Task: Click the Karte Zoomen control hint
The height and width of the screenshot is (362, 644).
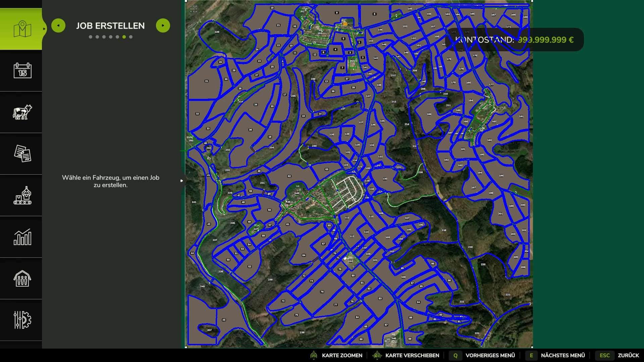Action: click(341, 355)
